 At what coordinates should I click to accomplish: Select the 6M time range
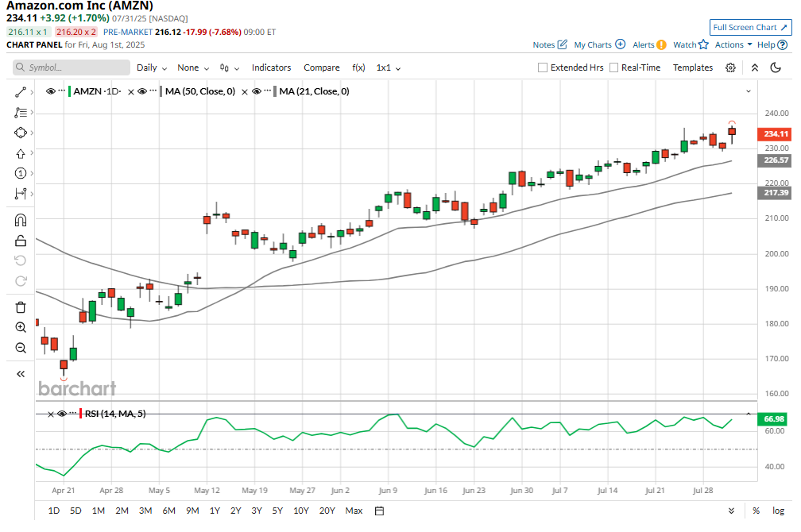pos(168,511)
